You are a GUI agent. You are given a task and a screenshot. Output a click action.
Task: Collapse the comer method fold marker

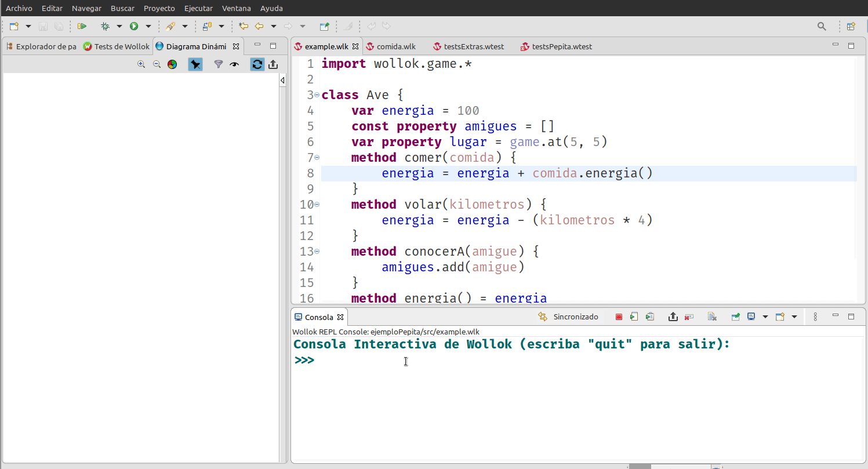(x=317, y=158)
